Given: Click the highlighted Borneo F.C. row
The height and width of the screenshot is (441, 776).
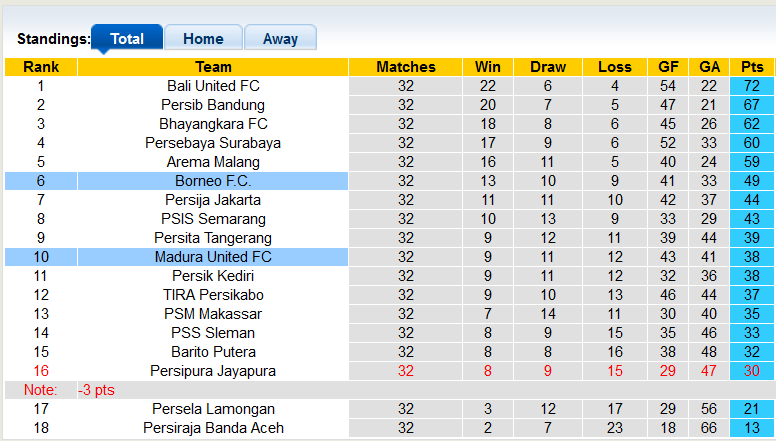Looking at the screenshot, I should point(213,181).
